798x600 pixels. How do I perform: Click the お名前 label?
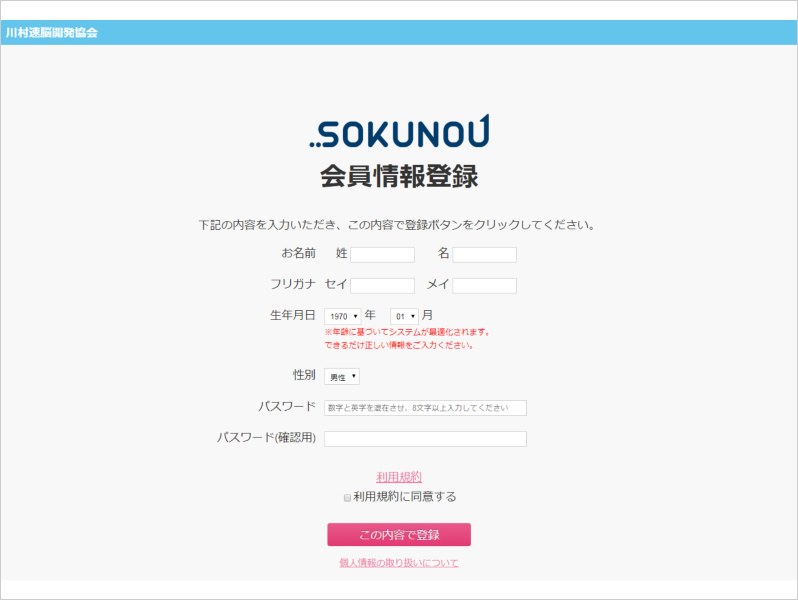[x=299, y=253]
